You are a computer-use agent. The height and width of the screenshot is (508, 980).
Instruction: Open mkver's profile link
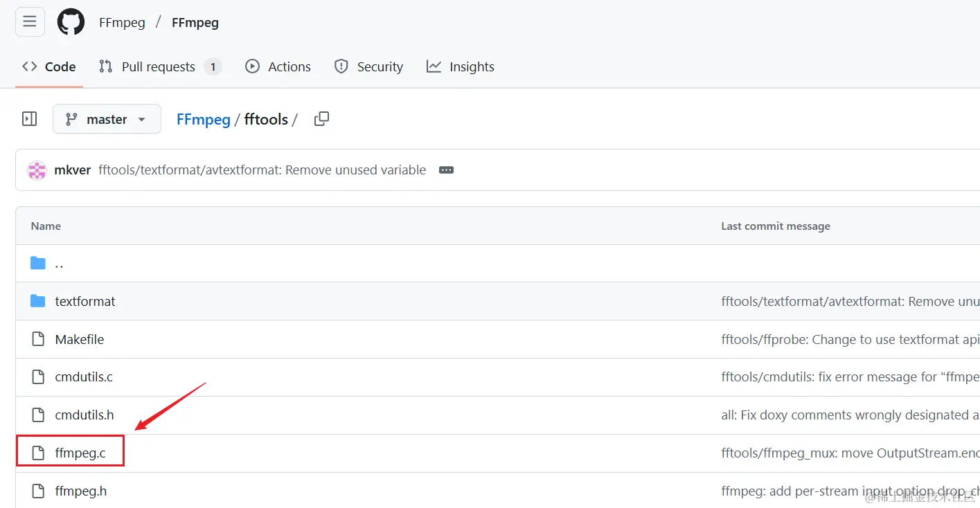(73, 170)
